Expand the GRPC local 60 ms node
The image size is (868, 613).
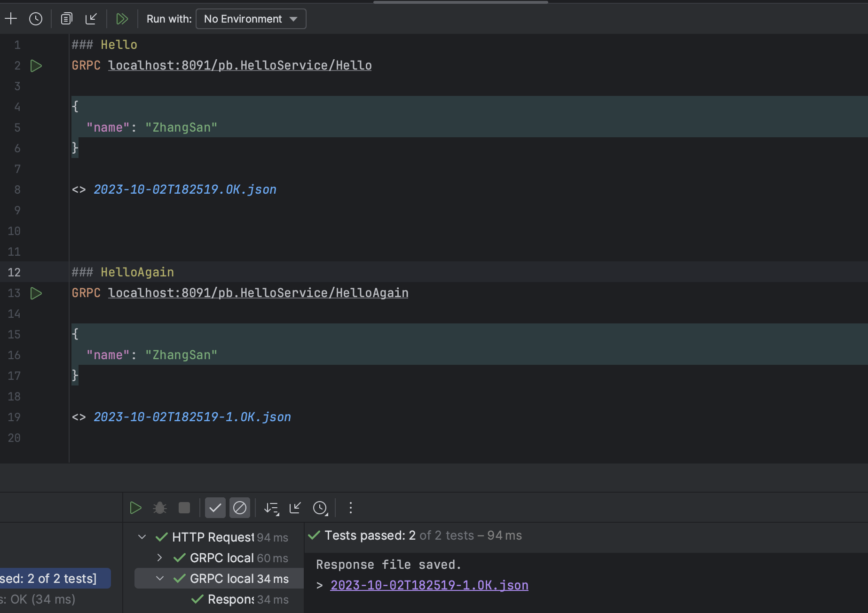click(159, 558)
